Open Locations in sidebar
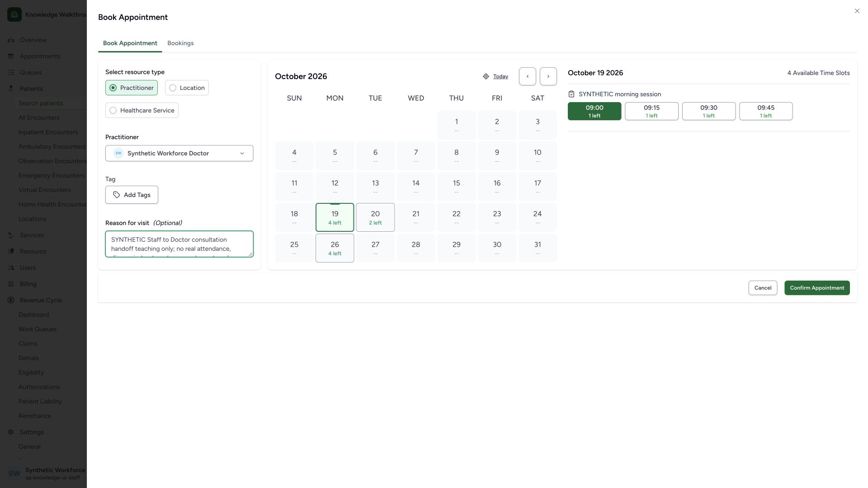The width and height of the screenshot is (868, 488). click(x=32, y=219)
